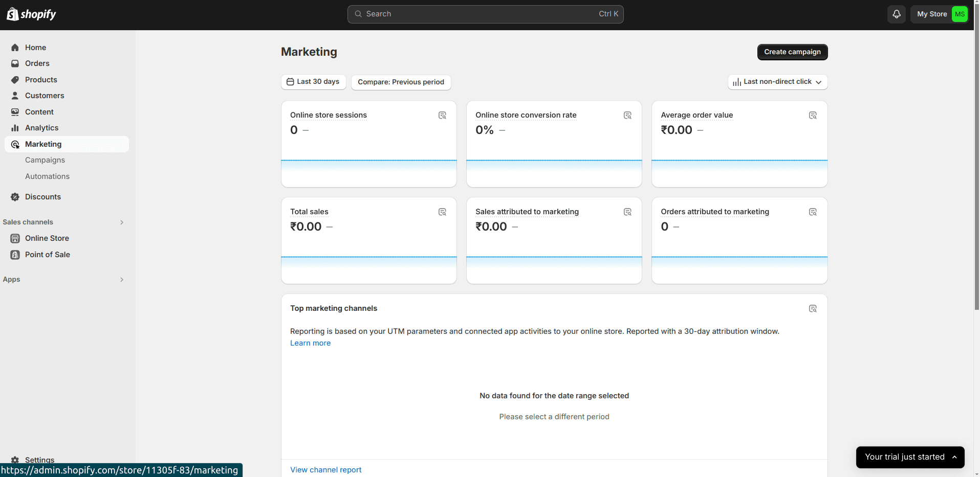The image size is (980, 477).
Task: Collapse the Your trial just started banner
Action: click(x=955, y=457)
